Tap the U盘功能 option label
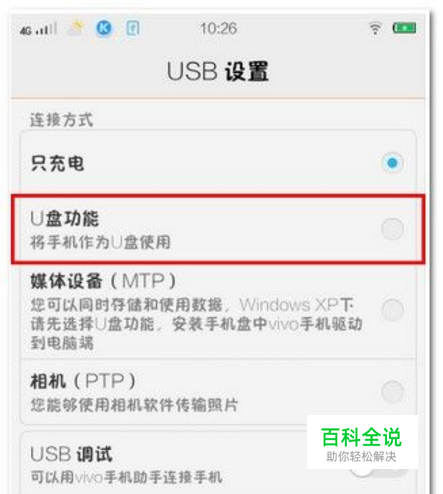Viewport: 443px width, 494px height. pos(64,219)
